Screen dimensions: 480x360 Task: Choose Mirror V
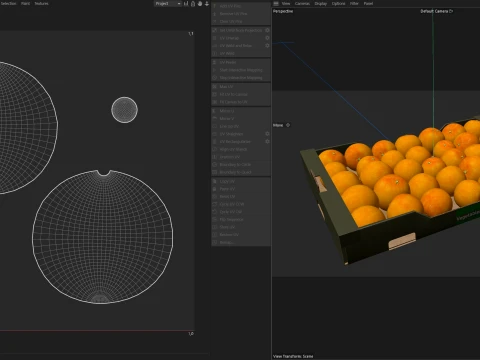(x=241, y=118)
